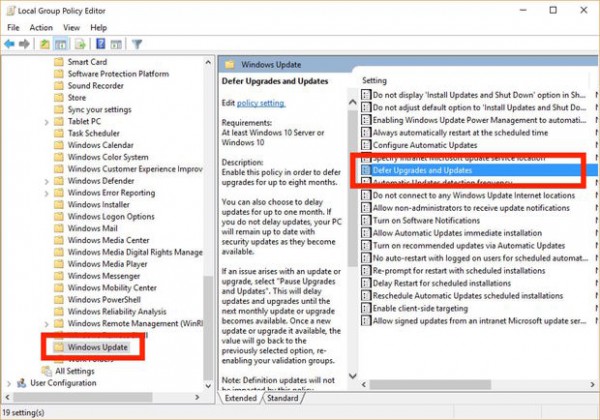Expand the Windows Remote Management node
The width and height of the screenshot is (600, 420).
[46, 324]
